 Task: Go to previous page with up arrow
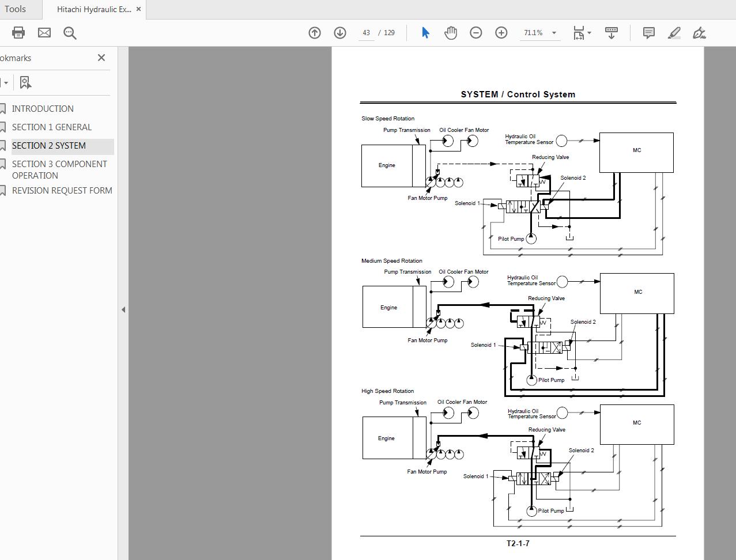[x=315, y=33]
